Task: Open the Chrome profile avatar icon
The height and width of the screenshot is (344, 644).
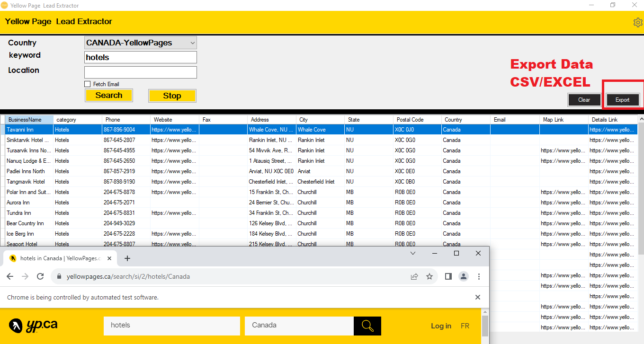Action: click(x=464, y=276)
